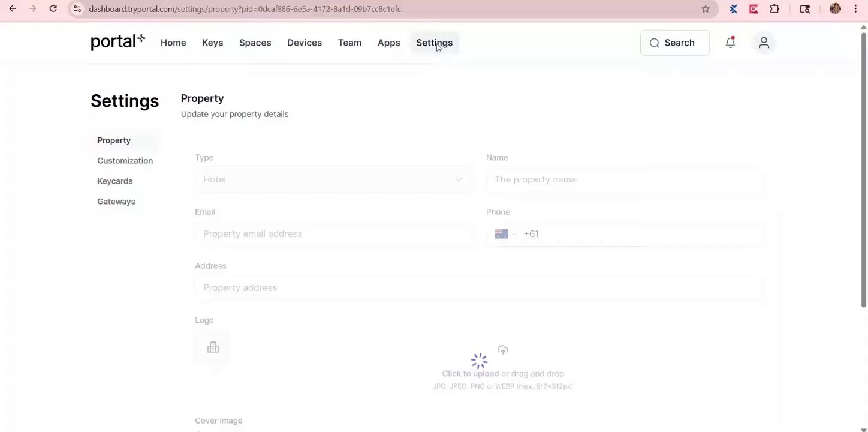Click the Chrome profile picture

(x=835, y=9)
